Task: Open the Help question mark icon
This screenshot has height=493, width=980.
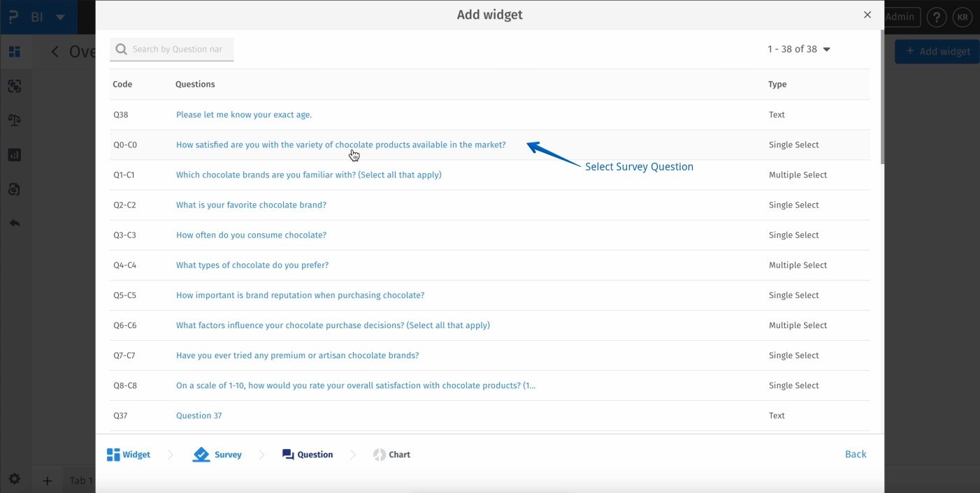Action: 937,17
